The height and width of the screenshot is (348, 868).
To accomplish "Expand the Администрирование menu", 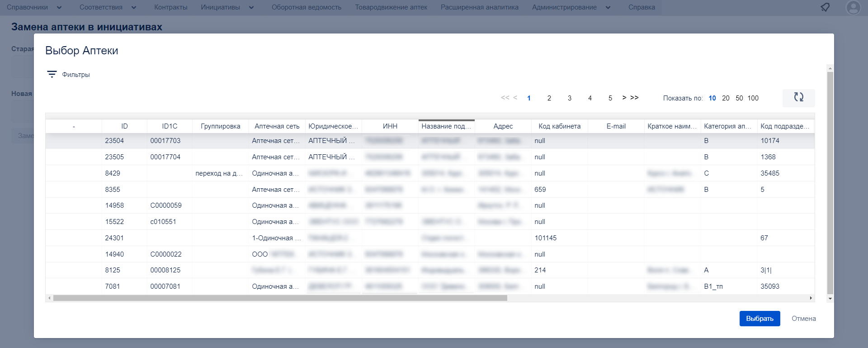I will tap(571, 7).
